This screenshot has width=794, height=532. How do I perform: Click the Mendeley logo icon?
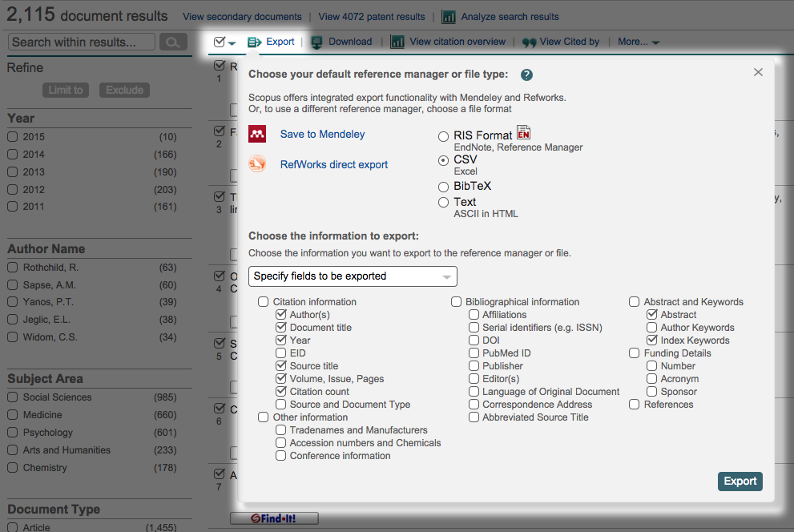[257, 134]
